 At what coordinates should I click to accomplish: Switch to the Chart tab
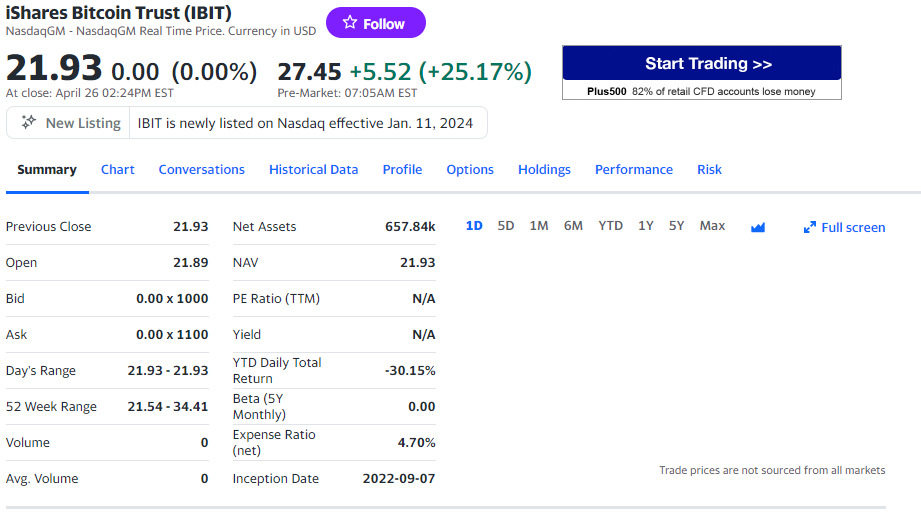pos(117,170)
